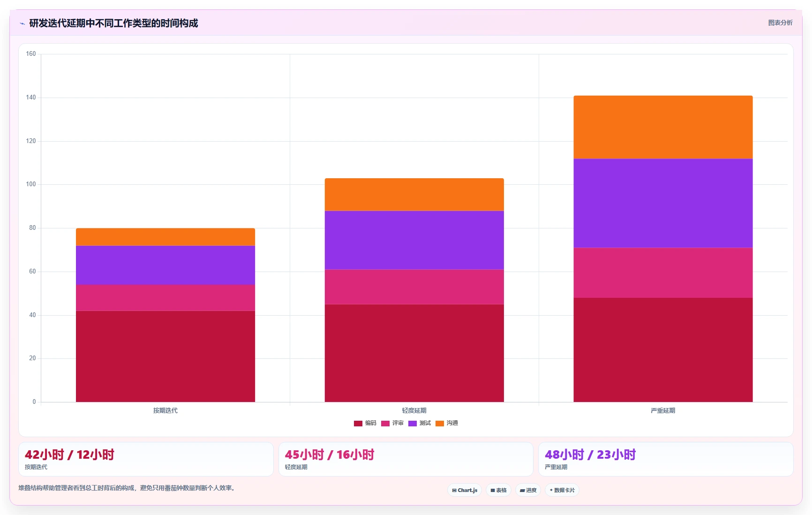Click the y-axis value 0
812x515 pixels.
coord(34,402)
